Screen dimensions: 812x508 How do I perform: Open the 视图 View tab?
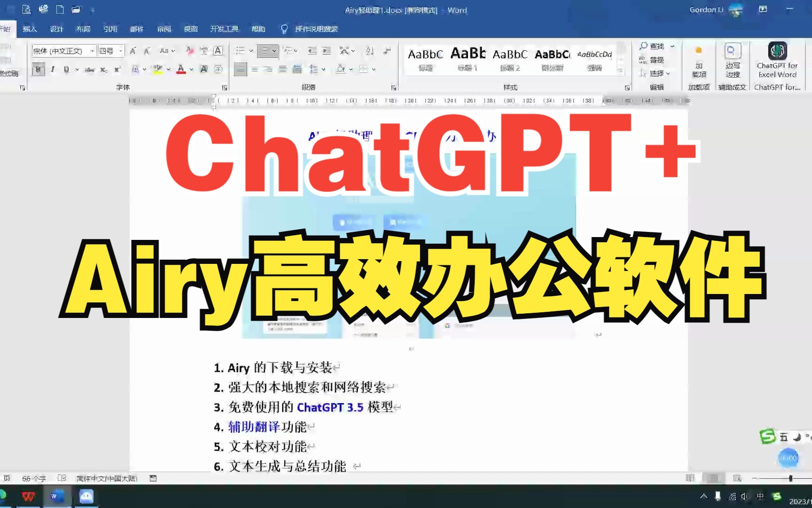(x=190, y=29)
